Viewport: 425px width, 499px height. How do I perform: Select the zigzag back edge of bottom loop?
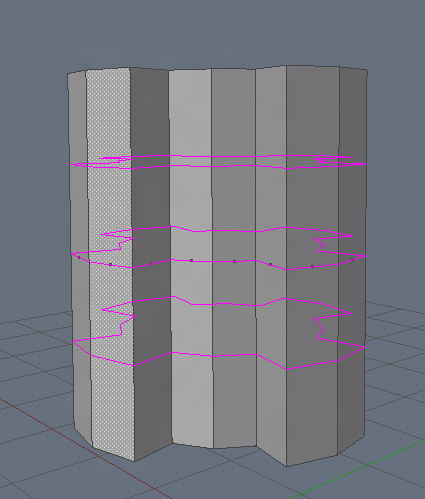tap(227, 302)
